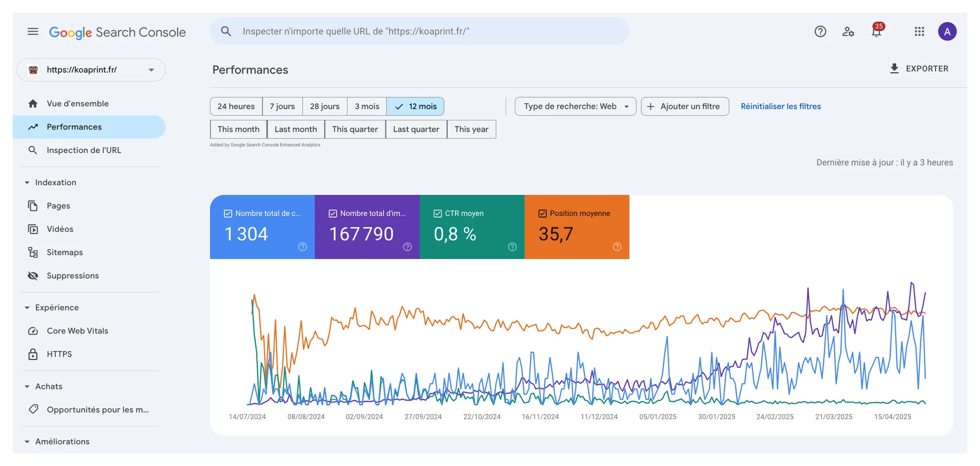Click the Pages documents icon

pyautogui.click(x=33, y=205)
